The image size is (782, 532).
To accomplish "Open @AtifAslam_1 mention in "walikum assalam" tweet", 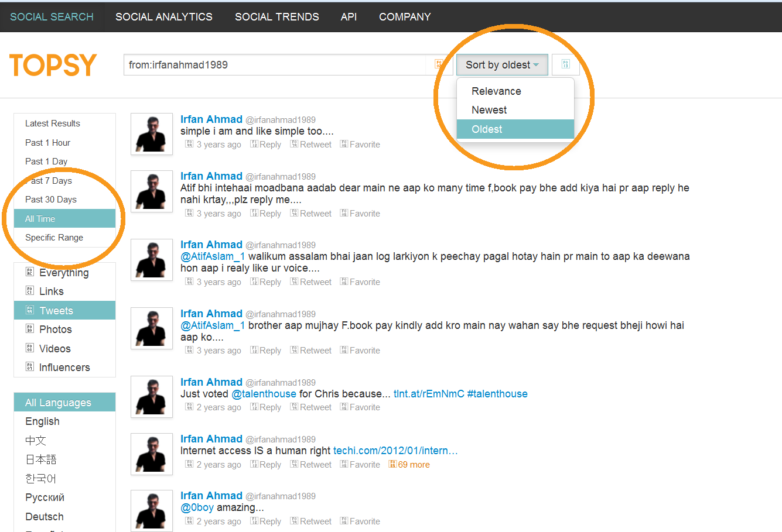I will 213,256.
